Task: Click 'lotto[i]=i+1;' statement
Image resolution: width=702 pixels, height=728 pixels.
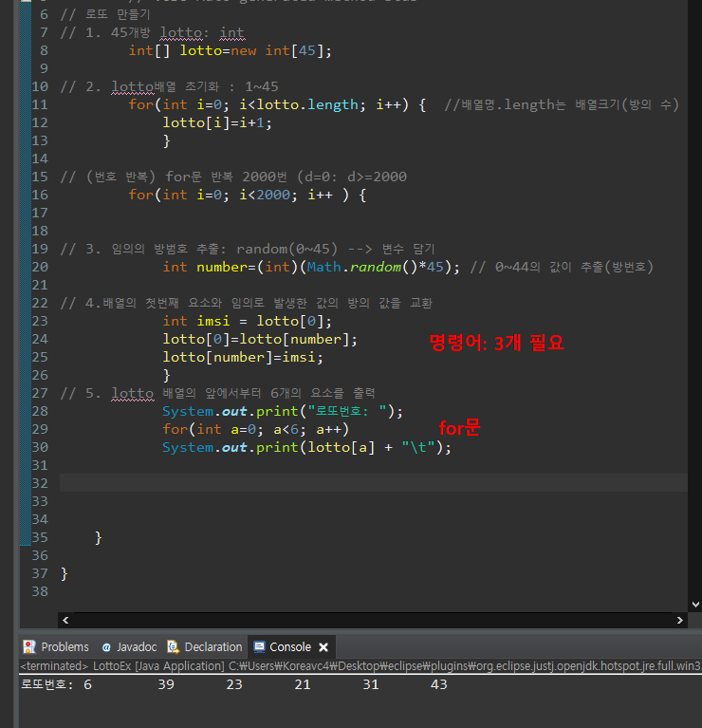Action: [x=217, y=122]
